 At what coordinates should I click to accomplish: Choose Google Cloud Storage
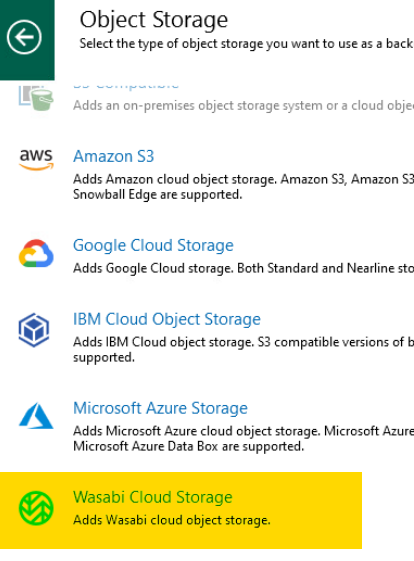coord(153,246)
